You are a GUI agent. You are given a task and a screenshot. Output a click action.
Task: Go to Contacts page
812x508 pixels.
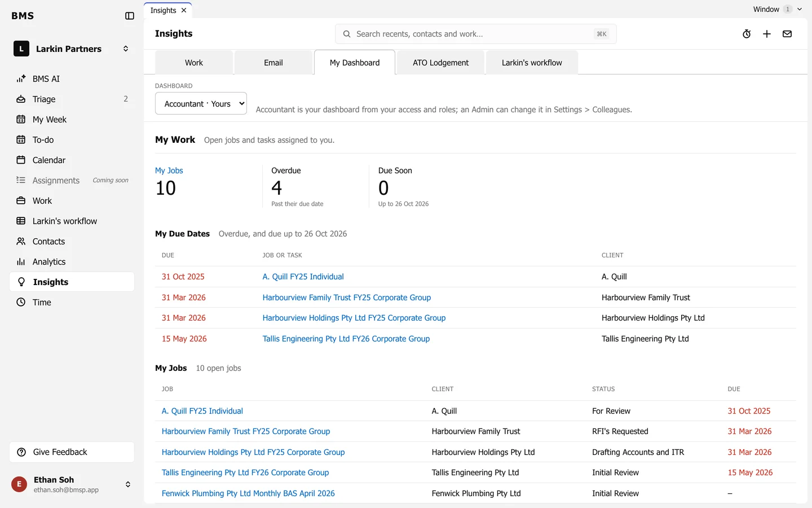coord(72,242)
